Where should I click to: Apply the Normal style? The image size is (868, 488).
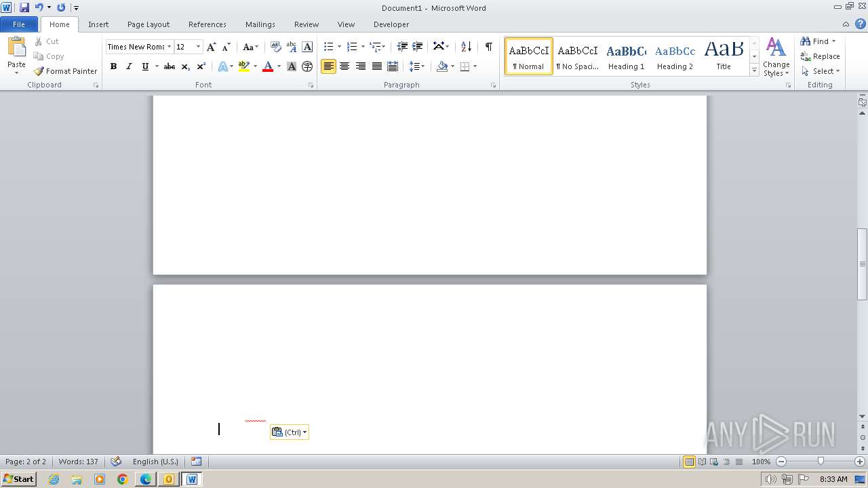[x=529, y=56]
